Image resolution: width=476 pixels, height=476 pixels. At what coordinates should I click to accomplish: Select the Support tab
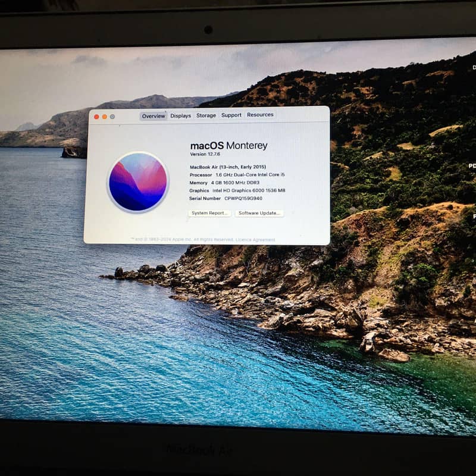pos(231,115)
